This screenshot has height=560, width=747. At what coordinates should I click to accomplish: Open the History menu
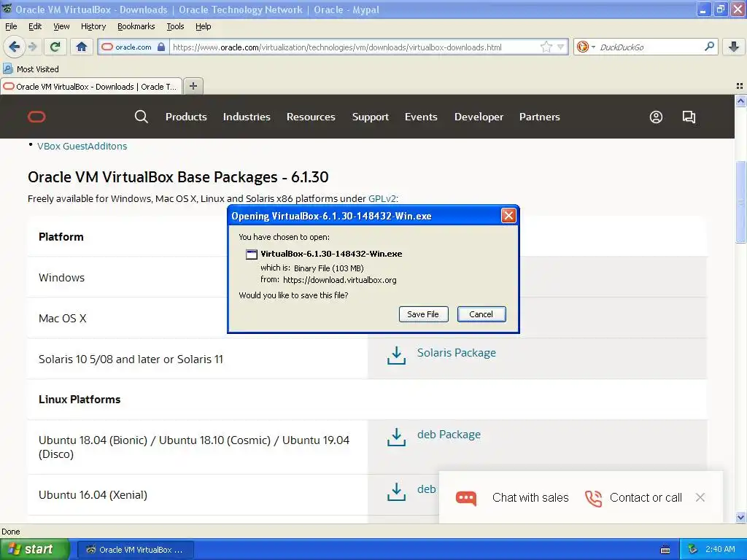pyautogui.click(x=93, y=27)
